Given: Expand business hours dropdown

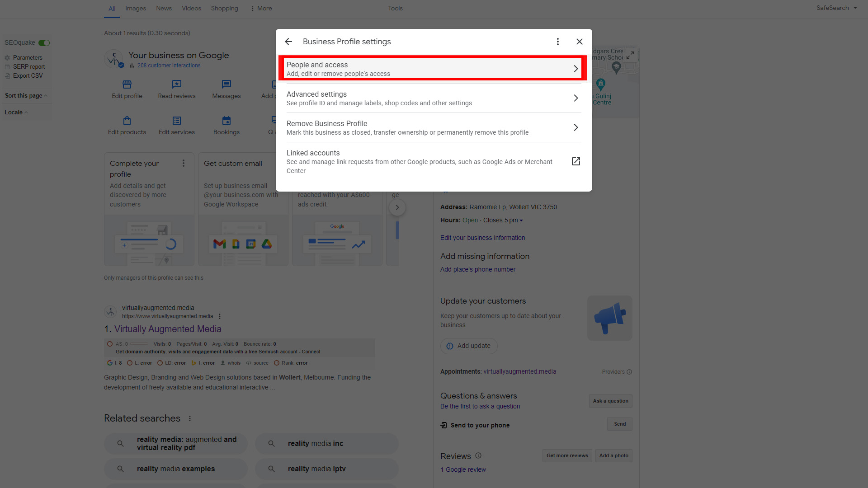Looking at the screenshot, I should (x=521, y=221).
